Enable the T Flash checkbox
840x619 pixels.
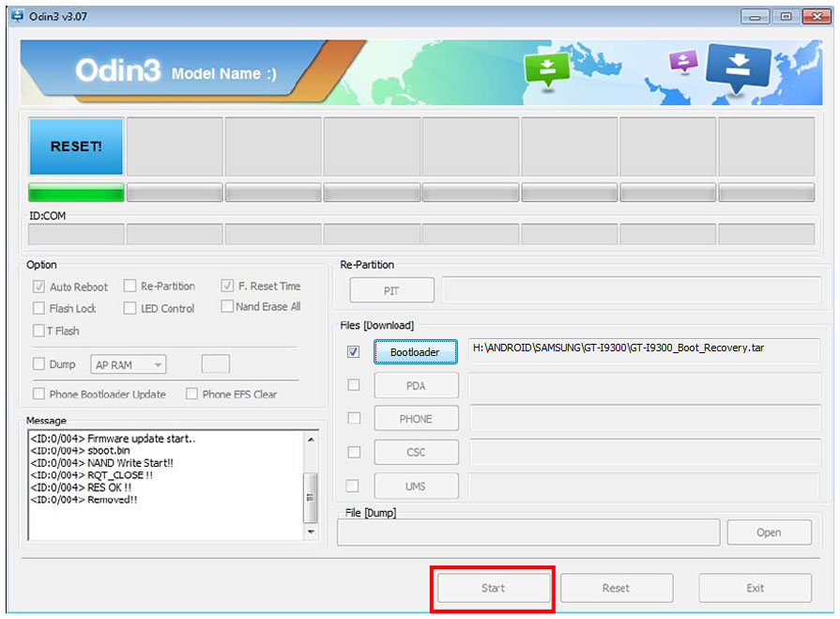[38, 330]
